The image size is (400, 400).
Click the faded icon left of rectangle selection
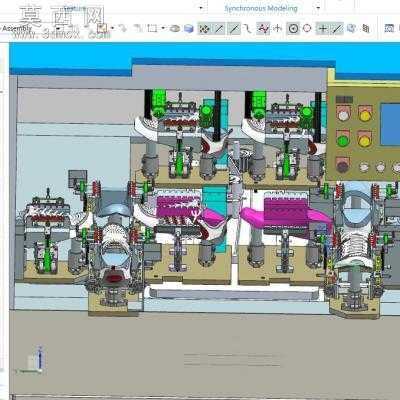[x=138, y=28]
